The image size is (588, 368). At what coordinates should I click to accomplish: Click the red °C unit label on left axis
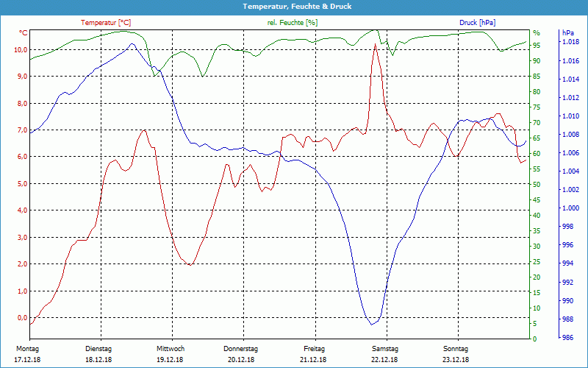23,33
